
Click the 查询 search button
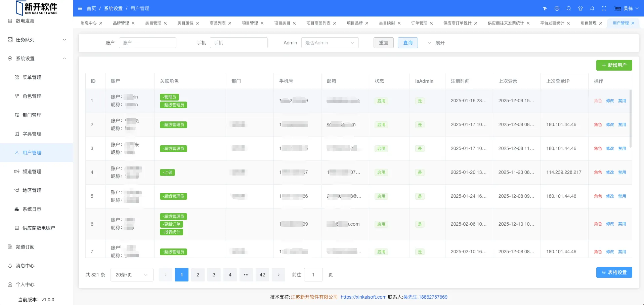(407, 43)
